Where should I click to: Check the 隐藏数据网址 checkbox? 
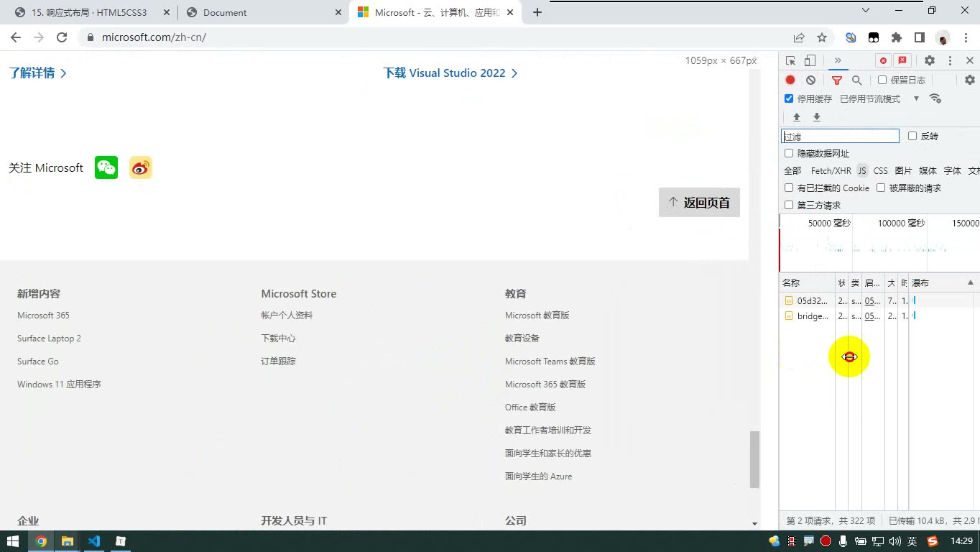[x=789, y=153]
